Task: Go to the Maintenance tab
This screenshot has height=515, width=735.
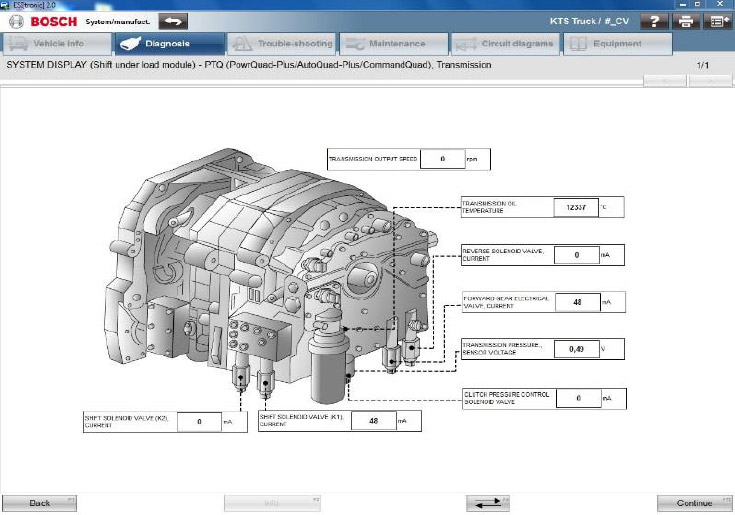Action: coord(394,44)
